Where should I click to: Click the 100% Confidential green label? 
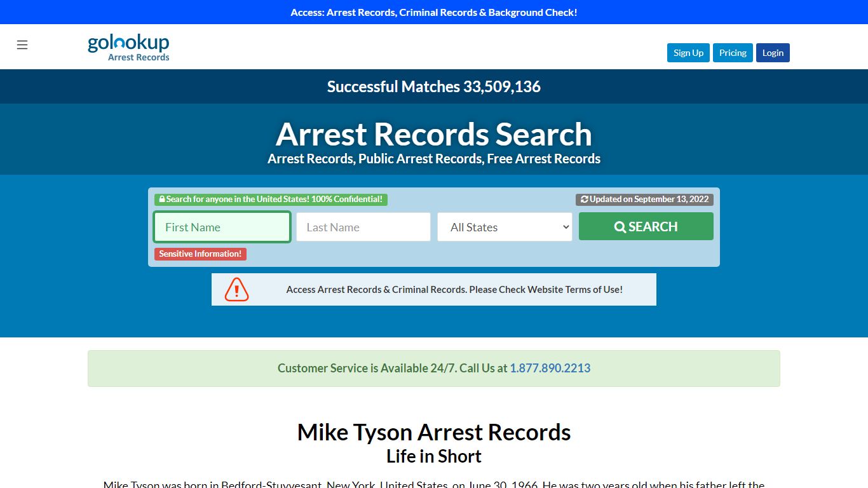pyautogui.click(x=271, y=199)
